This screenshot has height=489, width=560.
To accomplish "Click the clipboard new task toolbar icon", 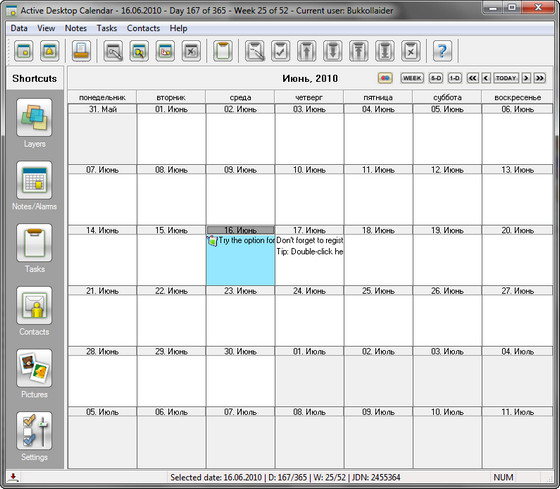I will pos(223,51).
